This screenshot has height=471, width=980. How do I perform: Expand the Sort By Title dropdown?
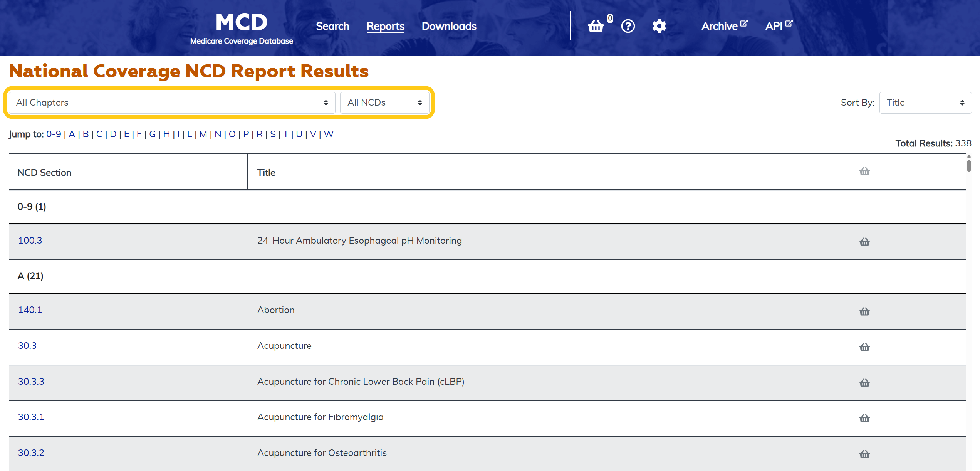(x=925, y=103)
